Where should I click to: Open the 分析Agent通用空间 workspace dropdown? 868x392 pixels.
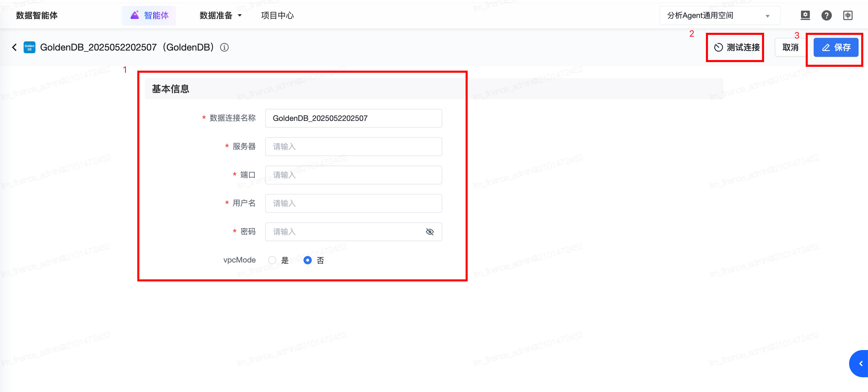pyautogui.click(x=719, y=15)
